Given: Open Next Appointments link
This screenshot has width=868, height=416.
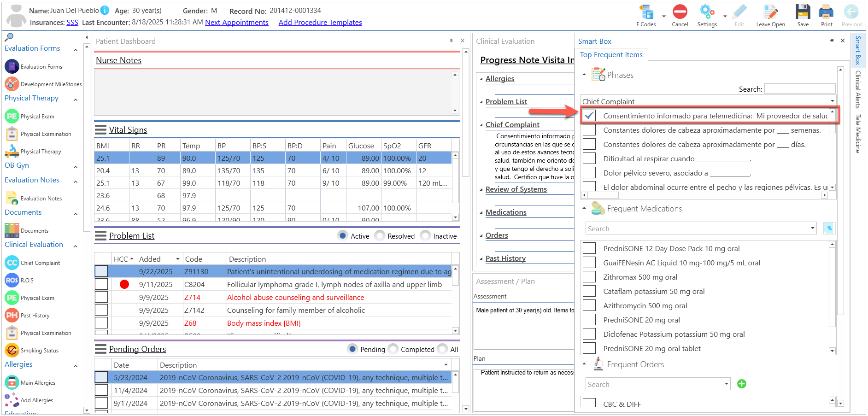Looking at the screenshot, I should click(x=237, y=22).
